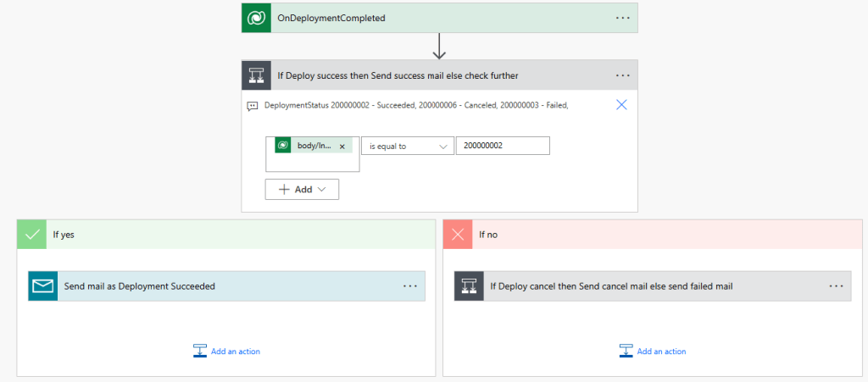The image size is (868, 382).
Task: Click Add an action link in If yes branch
Action: (x=235, y=352)
